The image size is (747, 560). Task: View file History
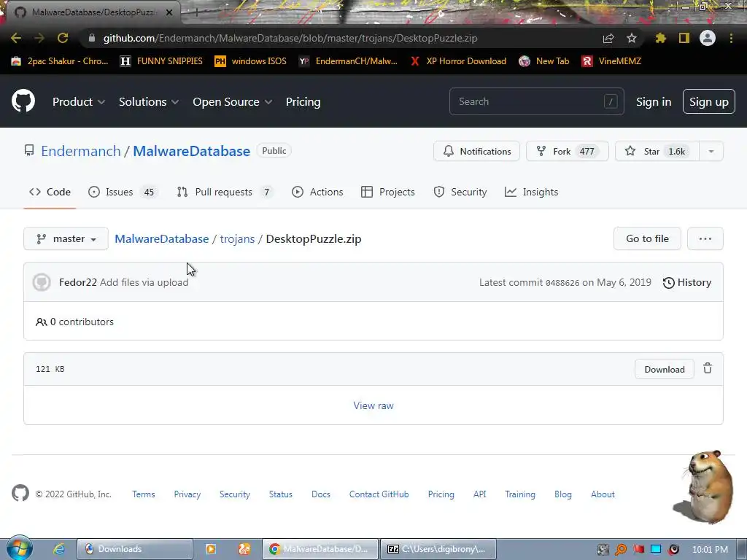pos(687,282)
